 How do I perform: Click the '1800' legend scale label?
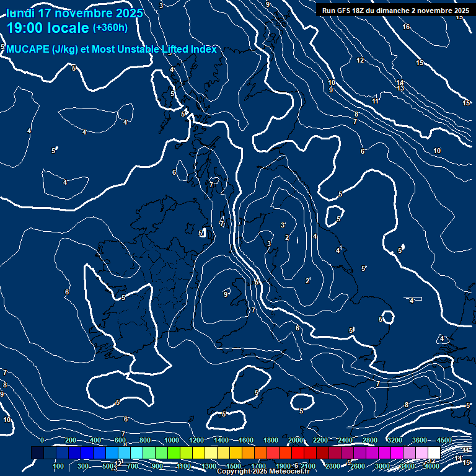click(x=271, y=440)
